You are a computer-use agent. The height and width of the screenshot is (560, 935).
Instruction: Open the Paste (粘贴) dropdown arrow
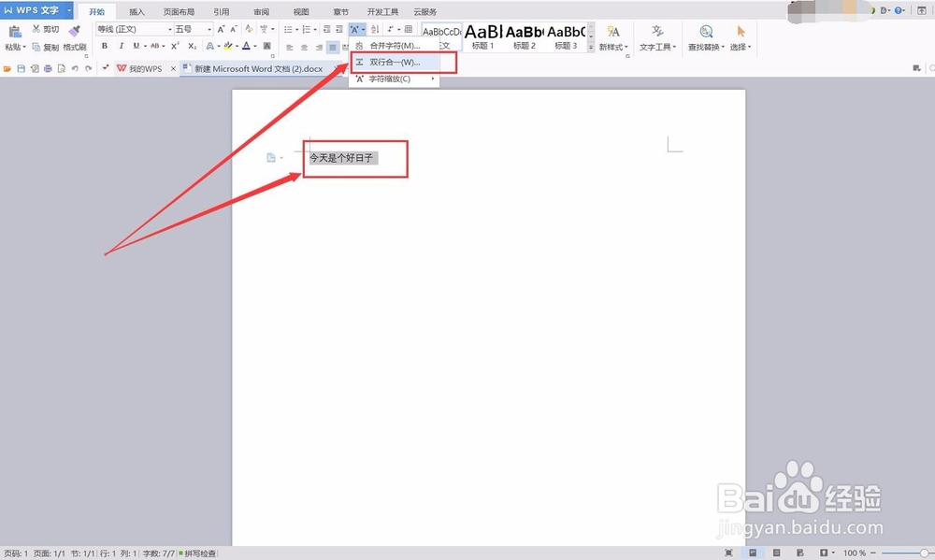coord(24,47)
